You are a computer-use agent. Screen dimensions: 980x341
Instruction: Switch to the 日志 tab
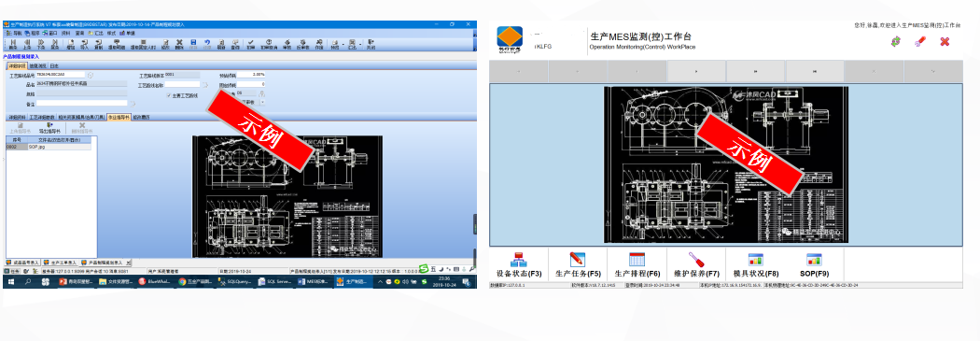pos(54,66)
